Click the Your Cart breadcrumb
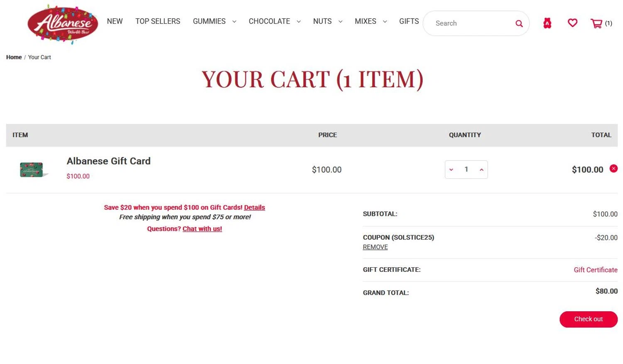Viewport: 623px width, 364px height. [39, 57]
